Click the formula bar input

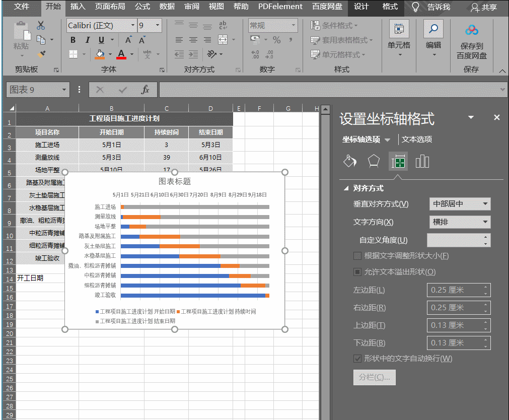(x=330, y=90)
